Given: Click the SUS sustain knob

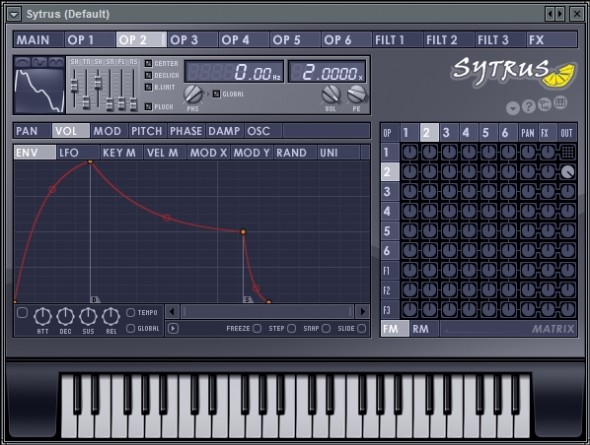Looking at the screenshot, I should click(88, 317).
